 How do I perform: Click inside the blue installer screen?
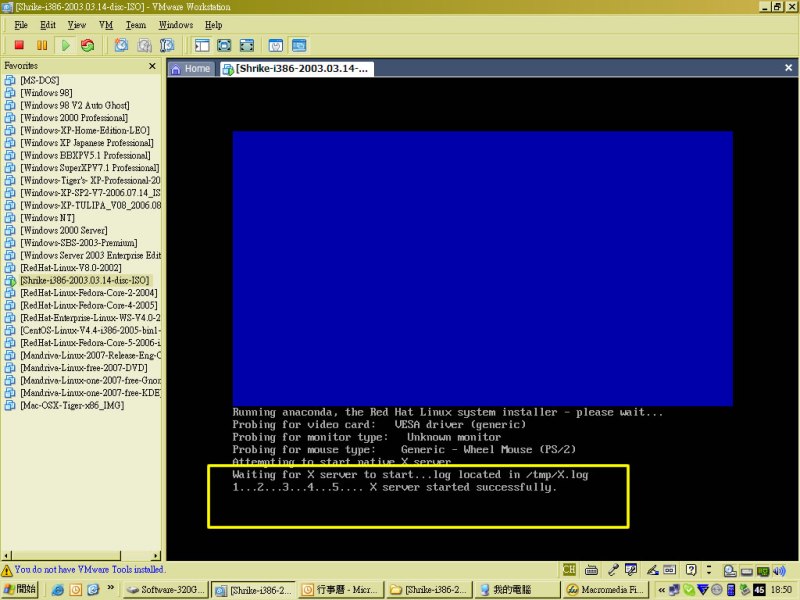[x=483, y=268]
